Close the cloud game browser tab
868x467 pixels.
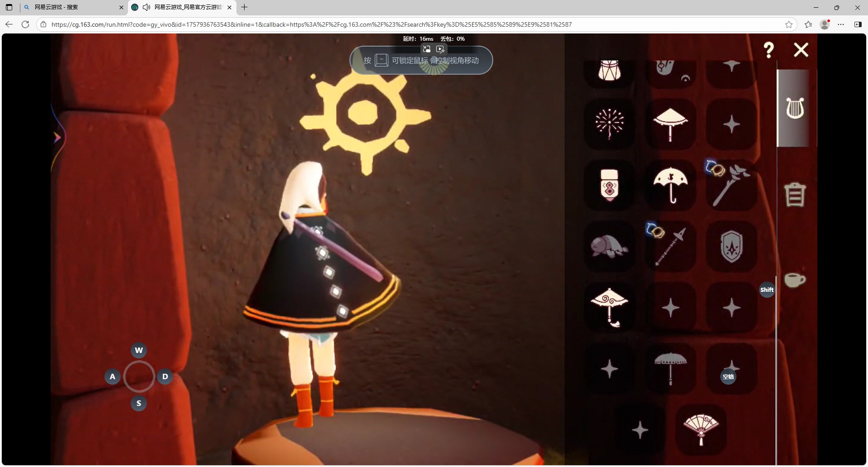click(x=229, y=7)
